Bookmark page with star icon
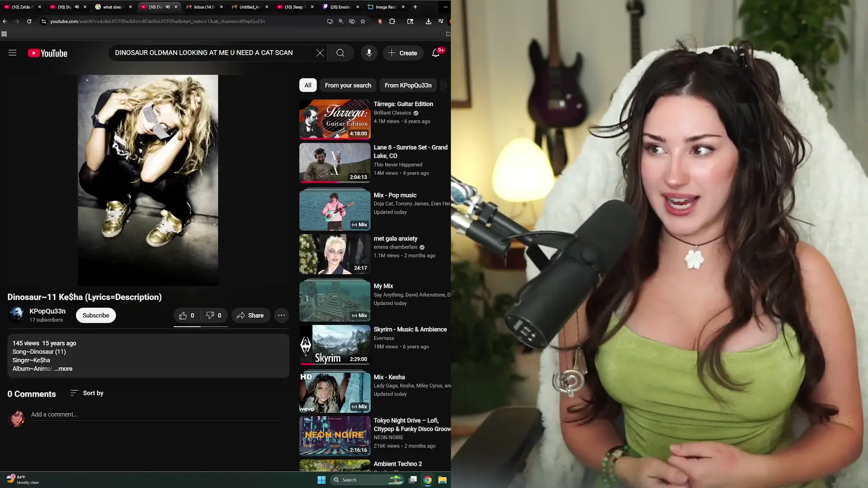This screenshot has height=488, width=868. pyautogui.click(x=363, y=21)
